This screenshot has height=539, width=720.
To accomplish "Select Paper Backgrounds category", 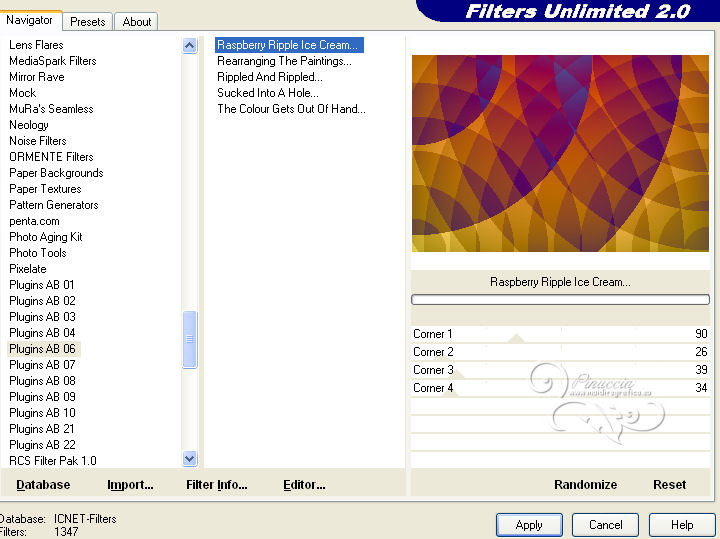I will tap(56, 173).
